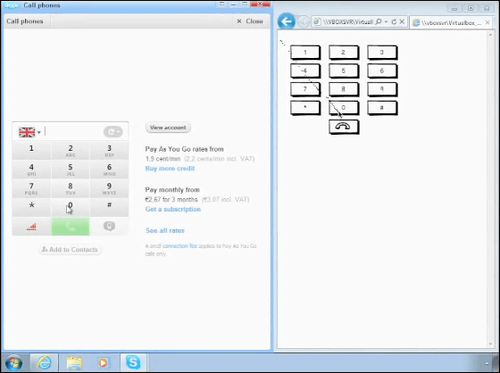Click Add to Contacts button
This screenshot has width=500, height=373.
pos(70,249)
